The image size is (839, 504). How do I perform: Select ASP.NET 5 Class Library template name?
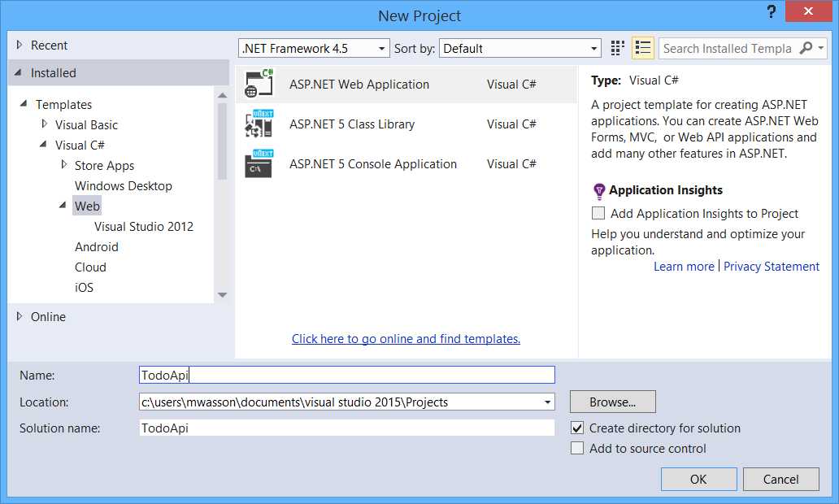352,124
